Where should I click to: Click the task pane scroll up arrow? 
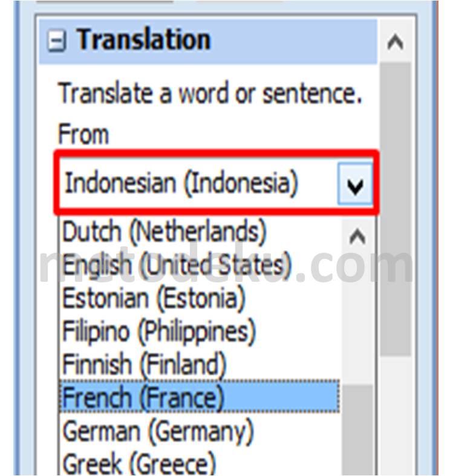[x=396, y=42]
